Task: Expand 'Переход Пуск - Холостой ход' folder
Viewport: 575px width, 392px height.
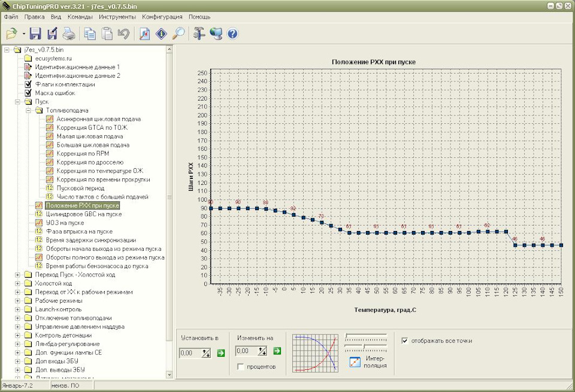Action: (17, 275)
